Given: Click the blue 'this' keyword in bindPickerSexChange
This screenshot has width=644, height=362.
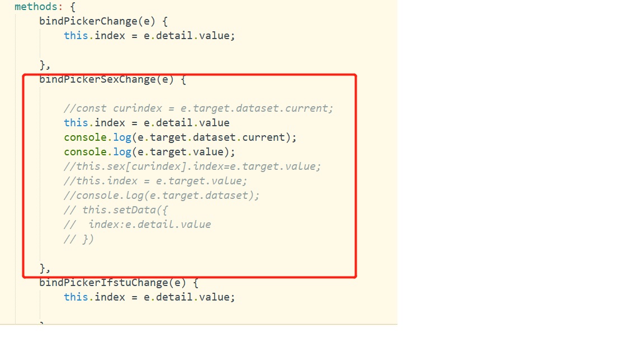Looking at the screenshot, I should click(76, 123).
